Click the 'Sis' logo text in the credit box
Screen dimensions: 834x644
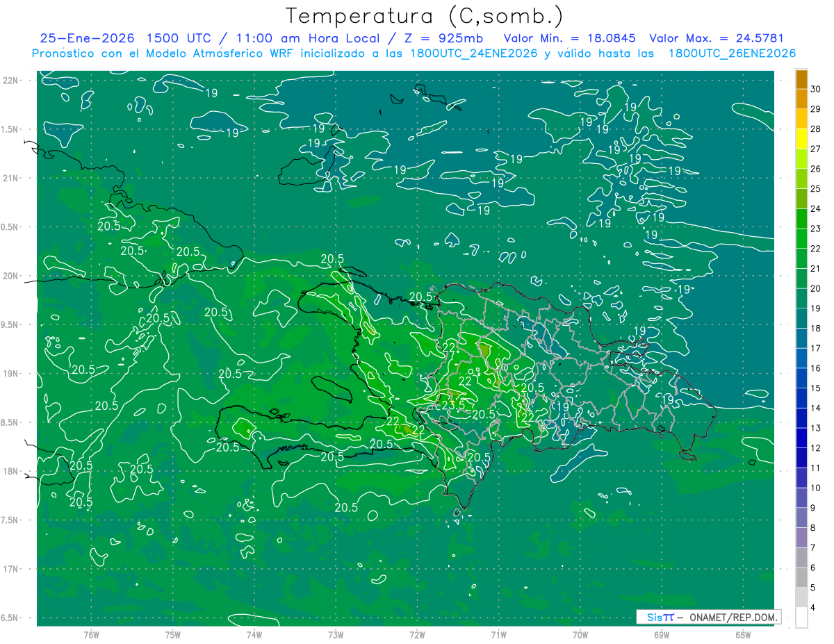click(x=654, y=617)
